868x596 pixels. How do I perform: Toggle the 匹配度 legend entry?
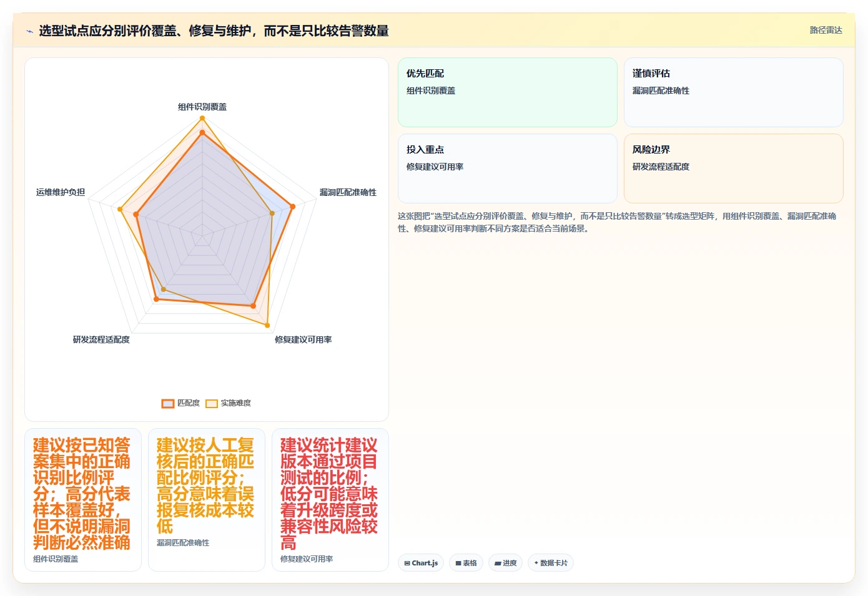pos(180,403)
